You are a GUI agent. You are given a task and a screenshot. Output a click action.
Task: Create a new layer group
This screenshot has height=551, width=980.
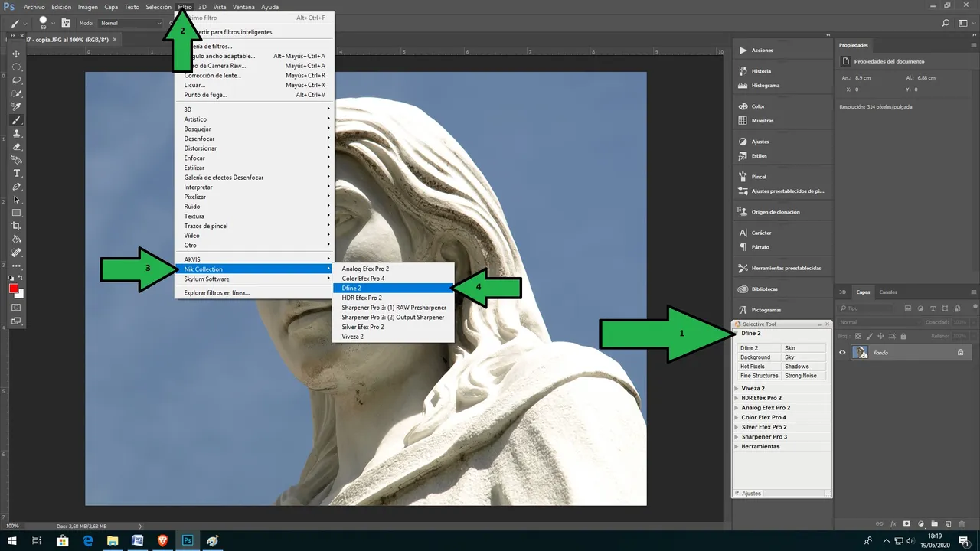[935, 524]
